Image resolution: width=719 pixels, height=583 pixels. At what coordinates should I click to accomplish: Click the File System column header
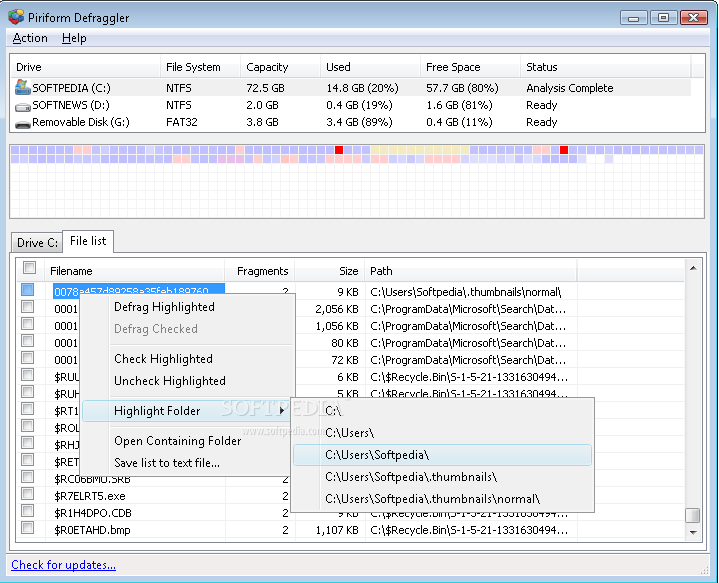(x=200, y=67)
